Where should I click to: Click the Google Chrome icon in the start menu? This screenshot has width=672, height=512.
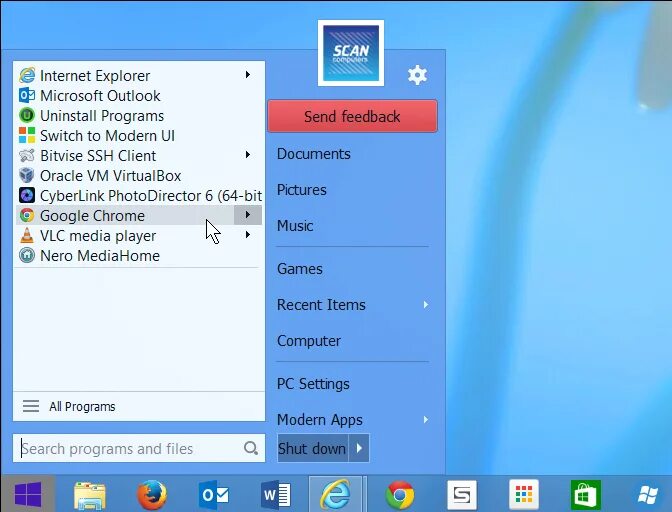27,215
